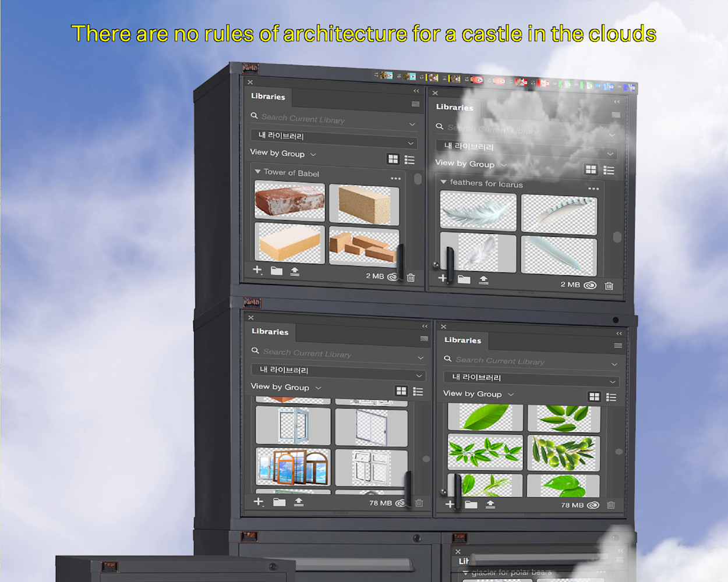
Task: Click Search Current Library field in Tower of Babel panel
Action: click(x=334, y=119)
